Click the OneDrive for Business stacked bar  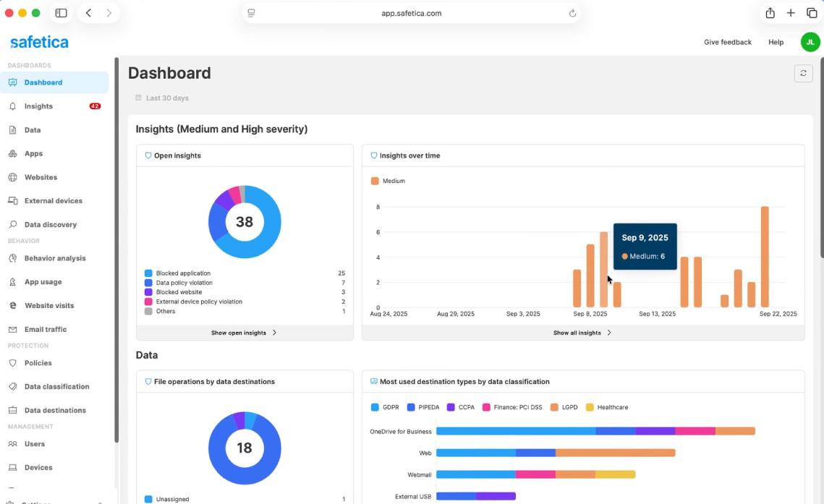point(595,431)
